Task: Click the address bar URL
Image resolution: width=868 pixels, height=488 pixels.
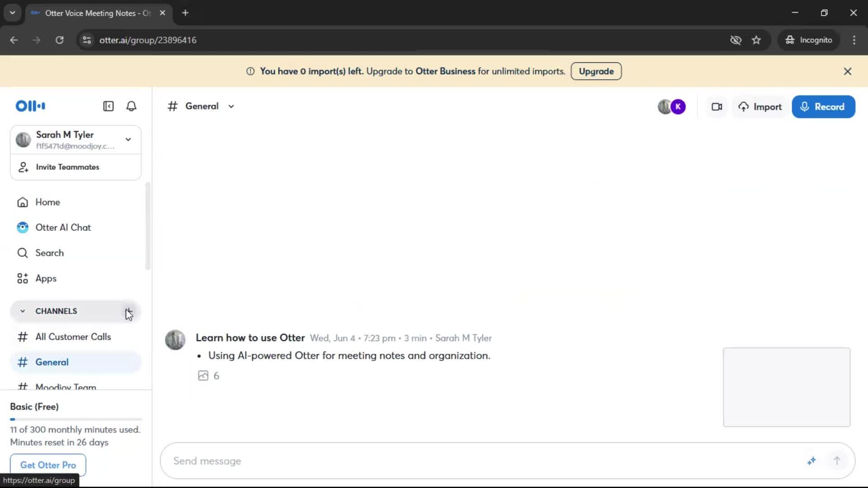Action: (148, 40)
